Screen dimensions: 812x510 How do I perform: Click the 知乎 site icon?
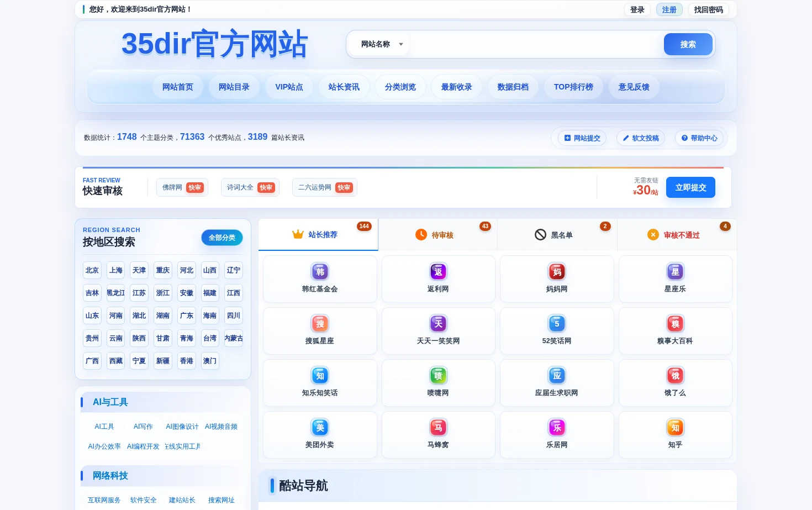point(675,427)
